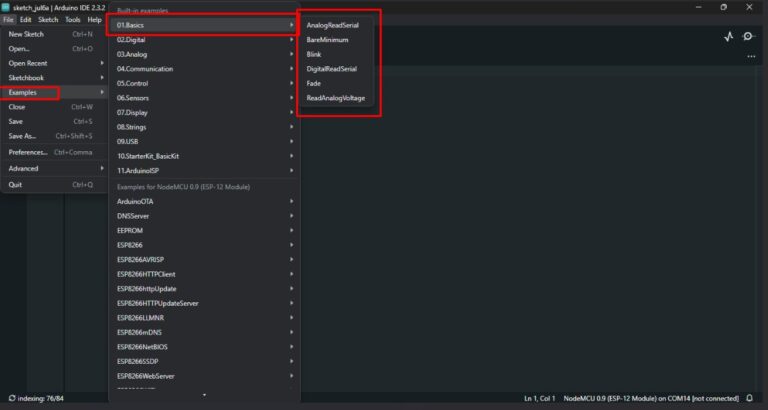Expand the Open Recent submenu

(54, 63)
